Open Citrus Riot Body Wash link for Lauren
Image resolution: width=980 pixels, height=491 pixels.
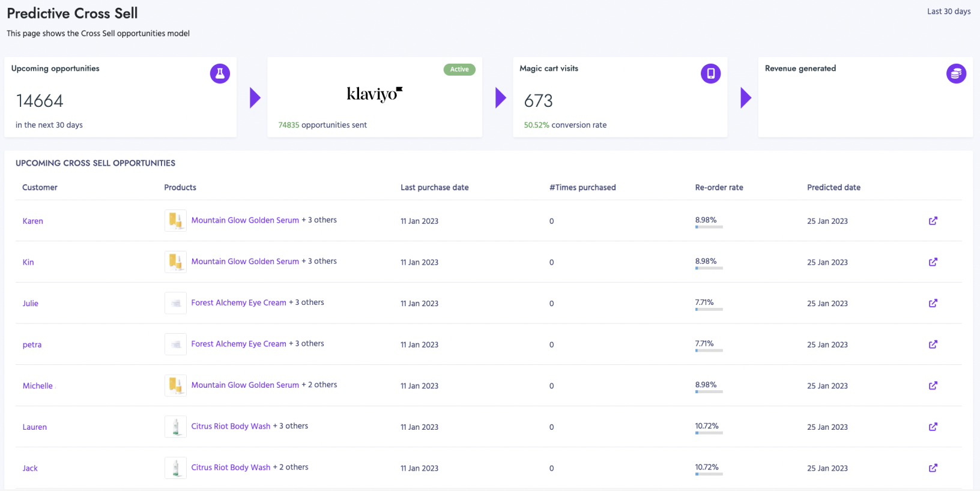[231, 426]
